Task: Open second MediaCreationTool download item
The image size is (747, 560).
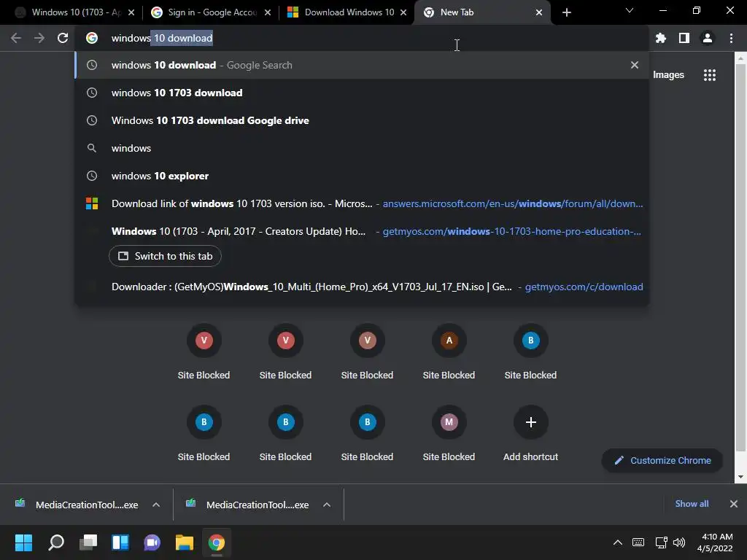Action: click(249, 505)
